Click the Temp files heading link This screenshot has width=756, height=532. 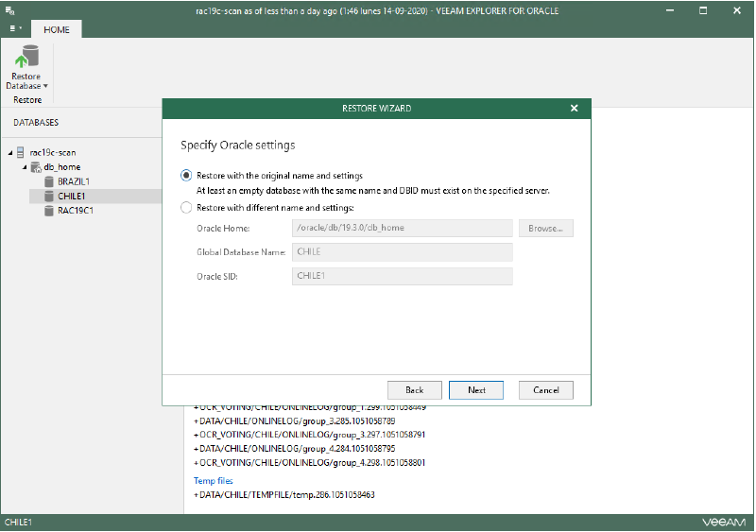214,481
